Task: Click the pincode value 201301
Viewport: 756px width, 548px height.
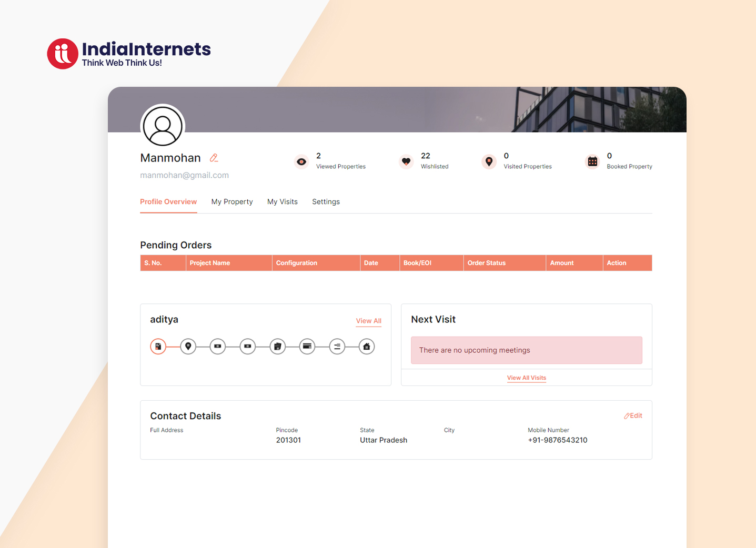Action: (288, 440)
